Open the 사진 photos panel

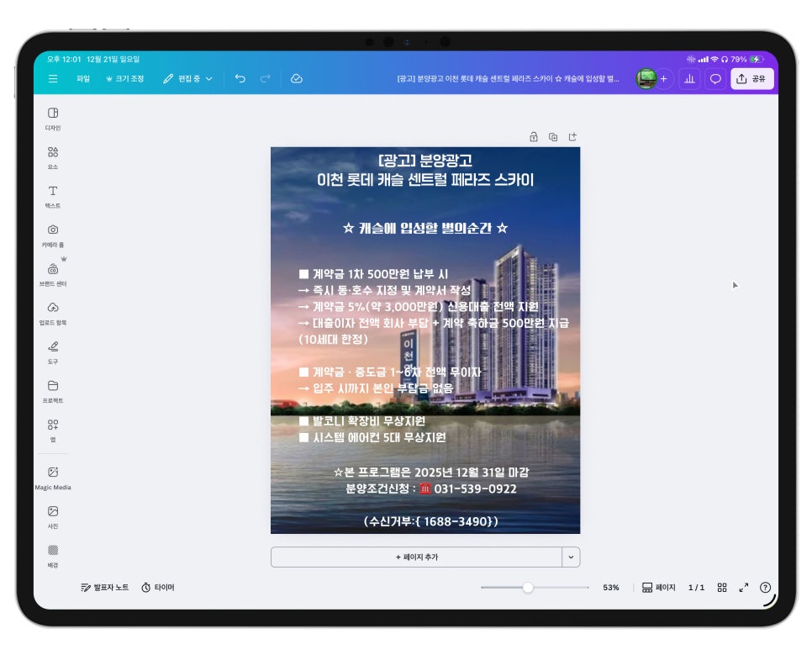(x=53, y=516)
